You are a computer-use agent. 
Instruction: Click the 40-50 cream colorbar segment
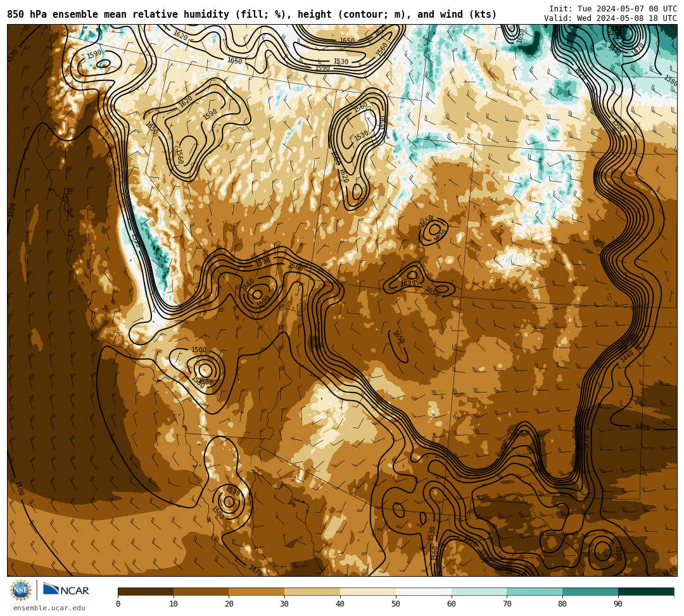(368, 591)
